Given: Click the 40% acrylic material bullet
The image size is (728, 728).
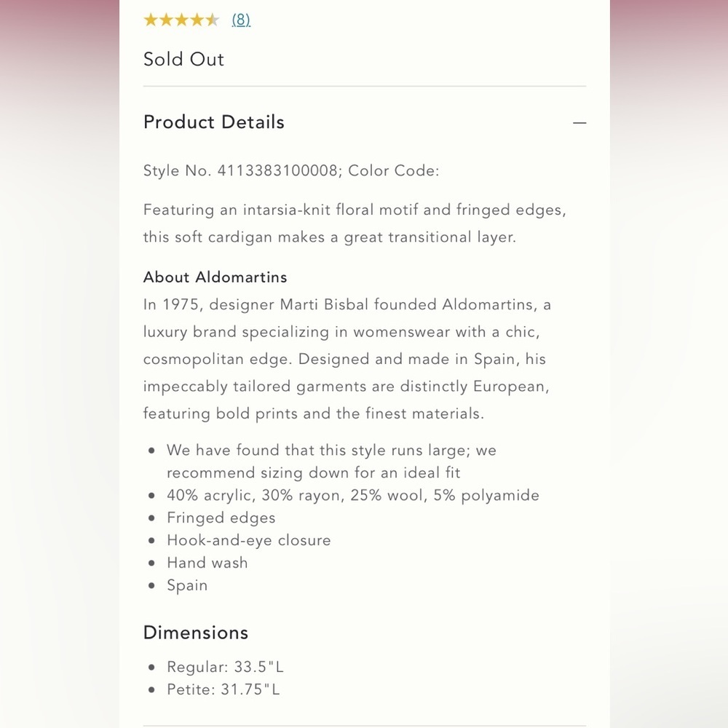Looking at the screenshot, I should coord(353,496).
